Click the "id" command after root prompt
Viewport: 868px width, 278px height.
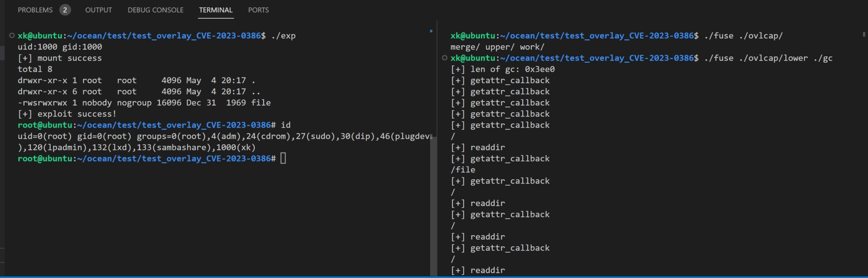point(286,125)
